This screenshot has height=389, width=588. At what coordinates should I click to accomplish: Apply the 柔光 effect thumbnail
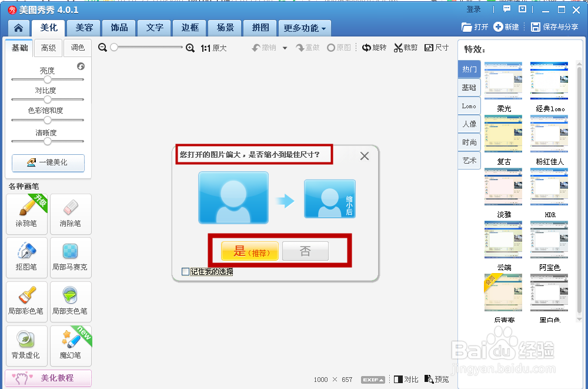tap(503, 81)
